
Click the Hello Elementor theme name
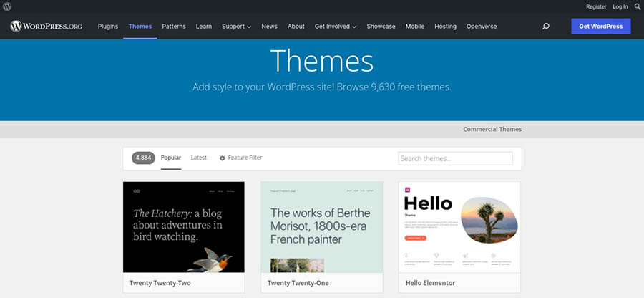[431, 283]
